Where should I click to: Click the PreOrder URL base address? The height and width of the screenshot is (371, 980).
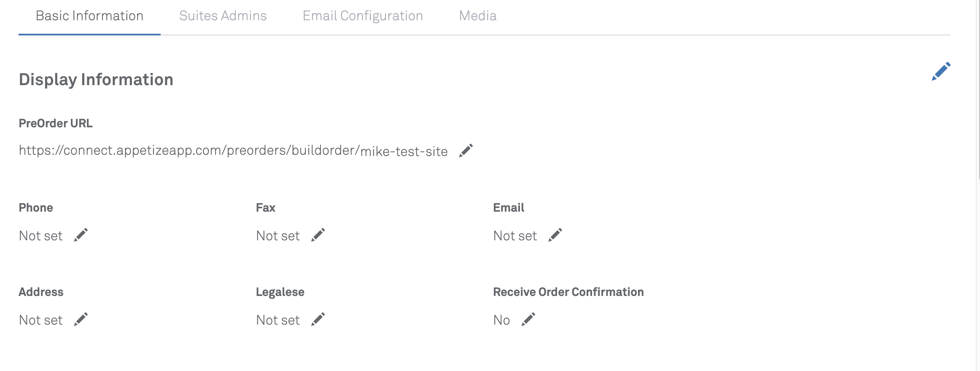[x=189, y=151]
